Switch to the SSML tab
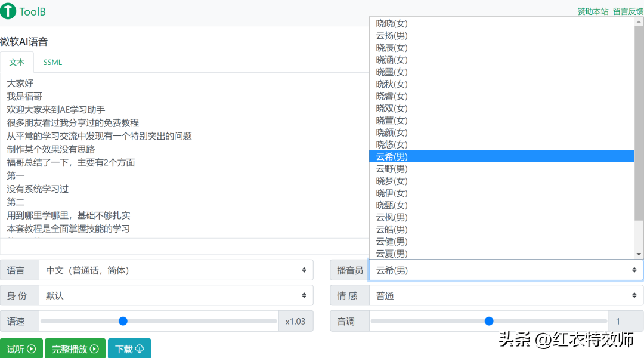This screenshot has width=644, height=358. (x=52, y=61)
